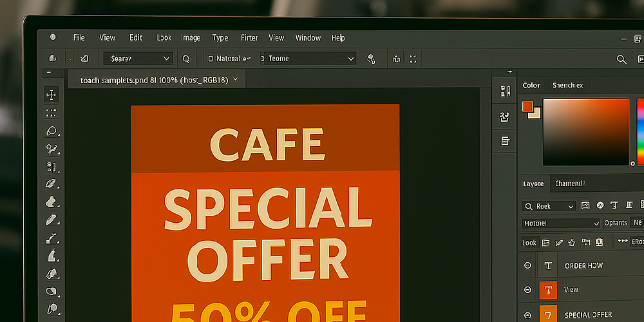Screen dimensions: 644x322
Task: Select the Eraser tool in toolbox
Action: pyautogui.click(x=52, y=274)
